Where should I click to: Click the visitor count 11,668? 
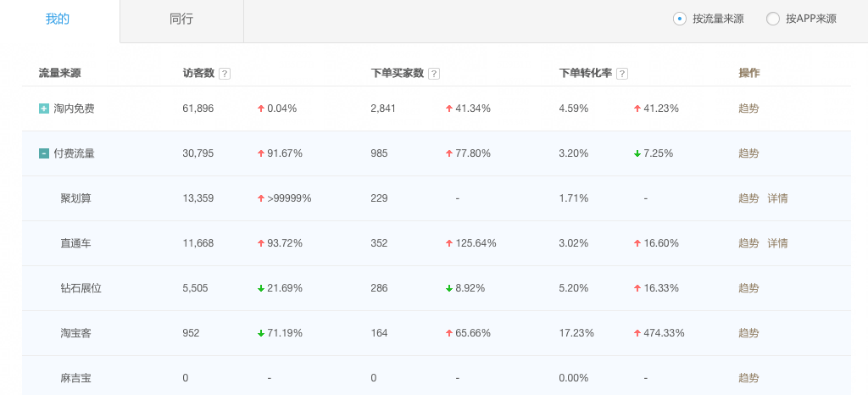coord(198,243)
